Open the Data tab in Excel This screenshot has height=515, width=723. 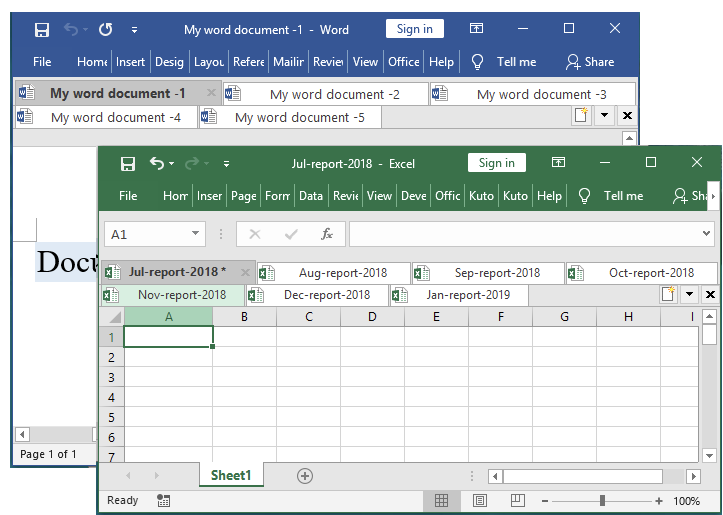tap(311, 195)
